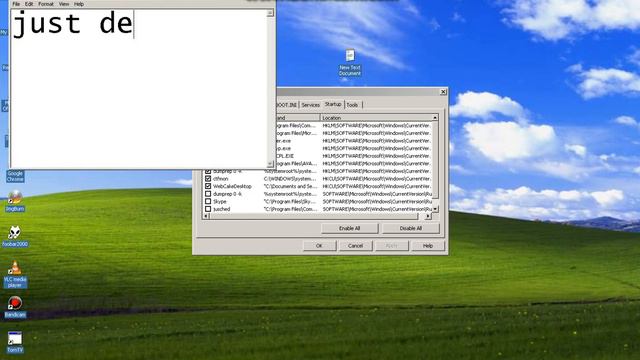
Task: Click the WebCakeDesktop row command path
Action: [x=290, y=187]
